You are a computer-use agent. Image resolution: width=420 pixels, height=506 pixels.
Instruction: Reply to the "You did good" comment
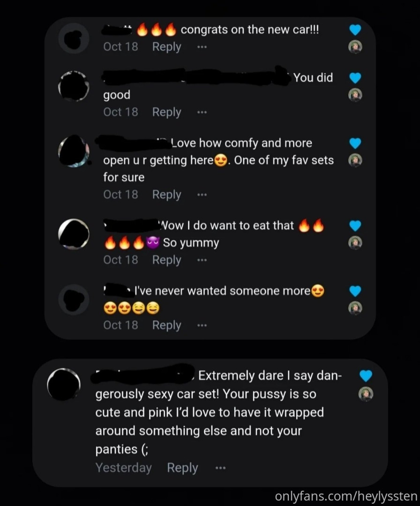pos(166,112)
